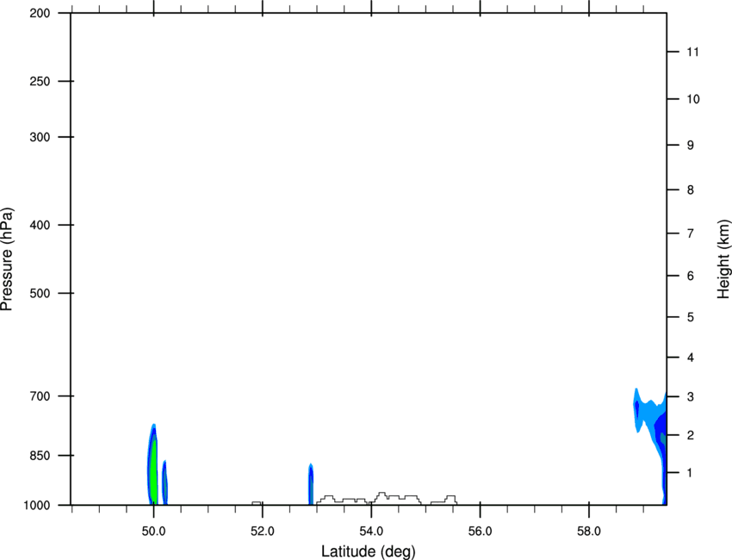Viewport: 732px width, 560px height.
Task: Click the small contour plume right of 50.0
Action: pyautogui.click(x=164, y=482)
